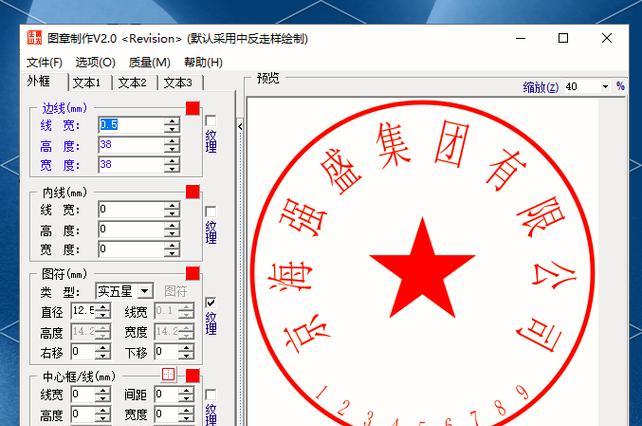Click the 中心框/线 red color swatch
642x426 pixels.
pyautogui.click(x=193, y=376)
